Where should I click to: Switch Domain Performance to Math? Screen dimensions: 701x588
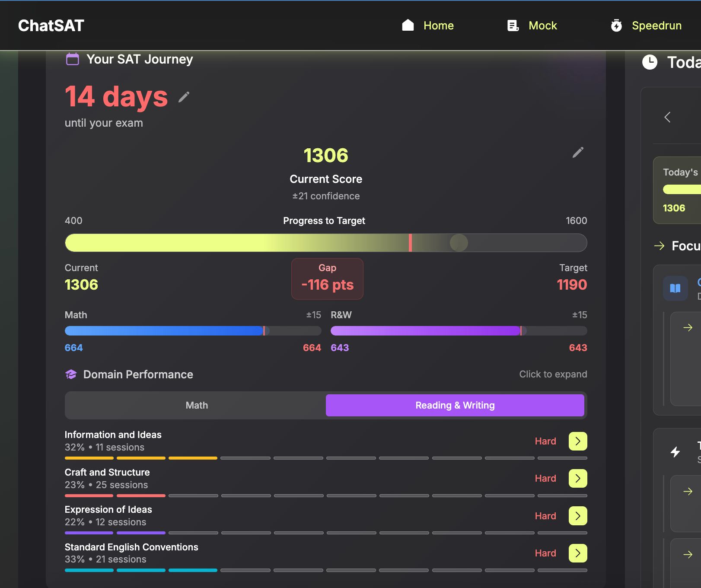[x=196, y=405]
